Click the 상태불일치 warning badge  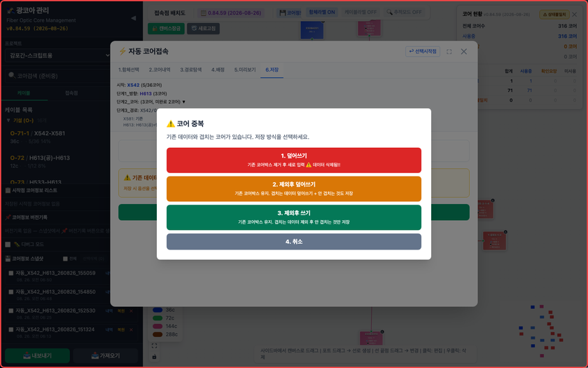click(554, 14)
